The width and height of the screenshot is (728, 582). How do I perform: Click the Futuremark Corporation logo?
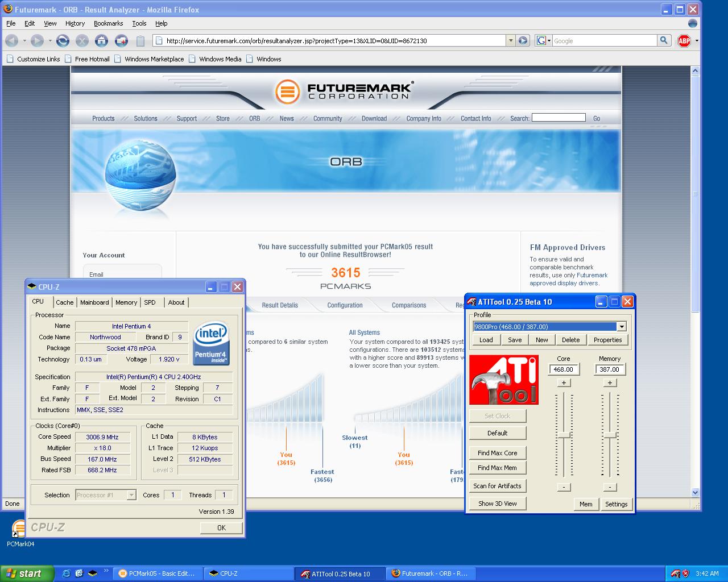(x=344, y=91)
